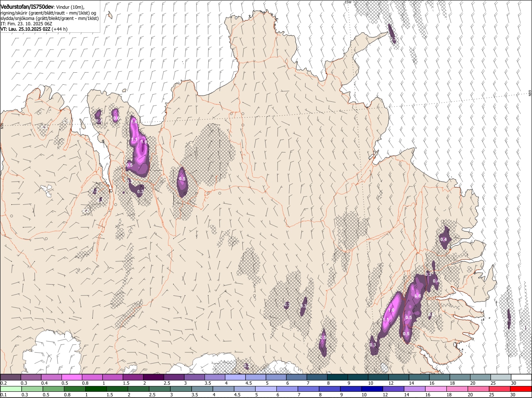Click the snow legend swatch between 0.2 and 0.3
Image resolution: width=532 pixels, height=398 pixels.
pos(10,377)
